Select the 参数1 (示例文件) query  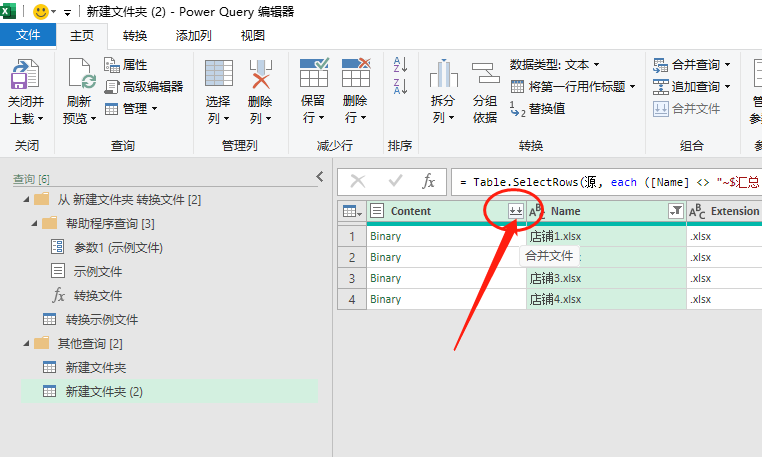(x=118, y=247)
